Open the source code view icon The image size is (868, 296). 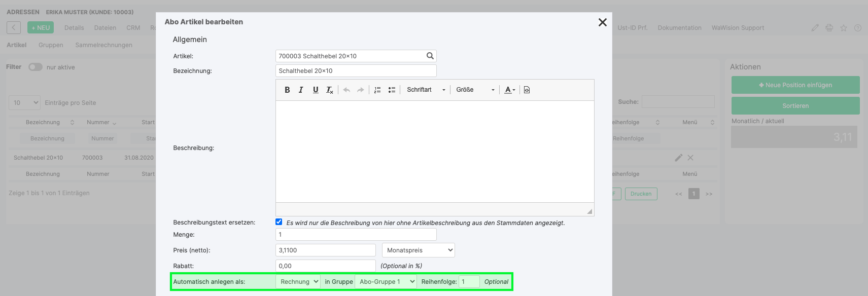527,90
